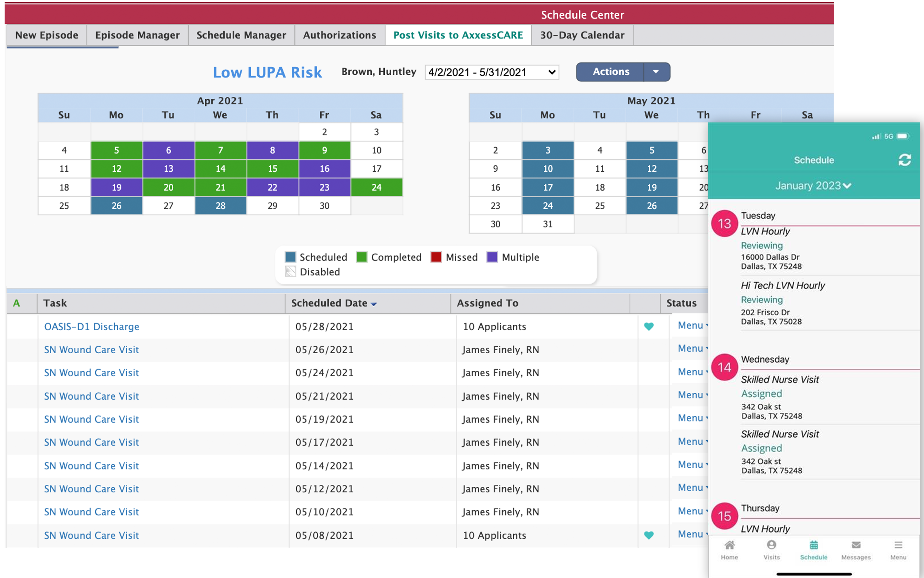Switch to the Episode Manager tab

point(137,35)
